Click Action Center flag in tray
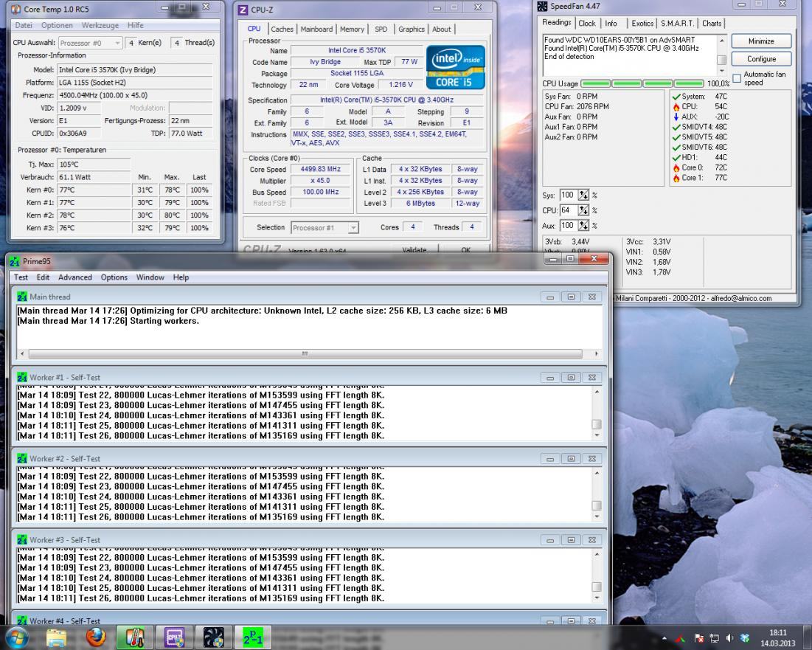The width and height of the screenshot is (812, 650). [x=698, y=639]
